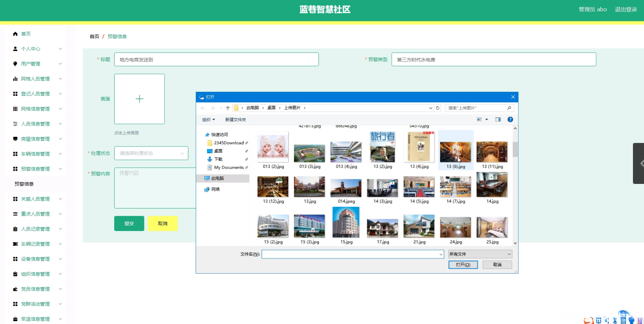
Task: Click the home icon in sidebar
Action: coord(15,34)
